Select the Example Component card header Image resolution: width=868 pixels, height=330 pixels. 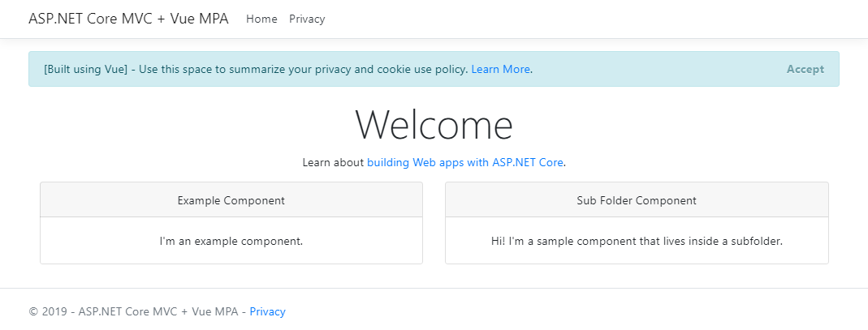tap(231, 200)
